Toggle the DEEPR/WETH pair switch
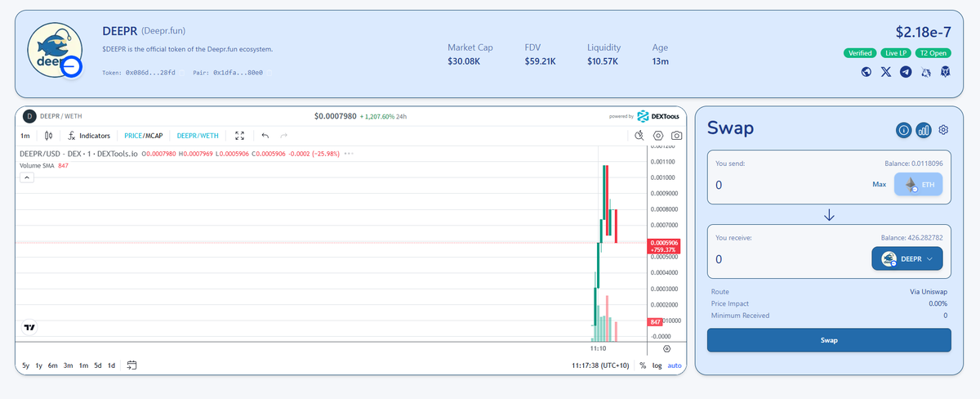This screenshot has width=980, height=399. pos(198,136)
